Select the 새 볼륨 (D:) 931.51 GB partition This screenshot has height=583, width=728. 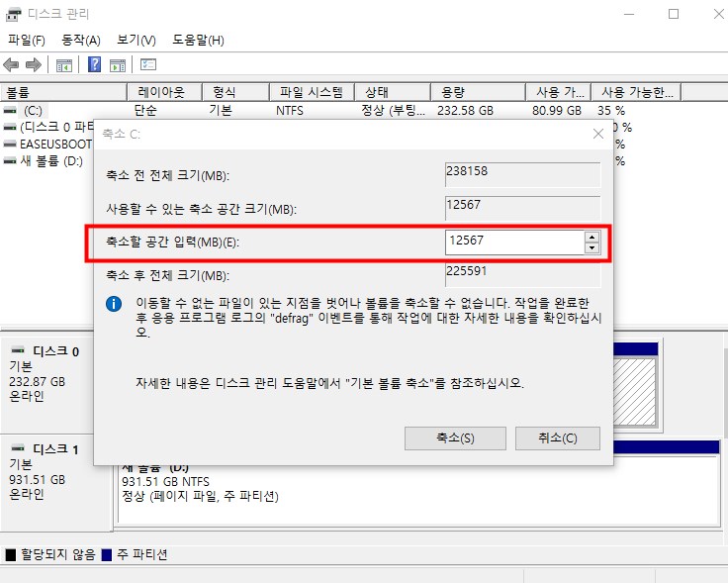[x=417, y=492]
